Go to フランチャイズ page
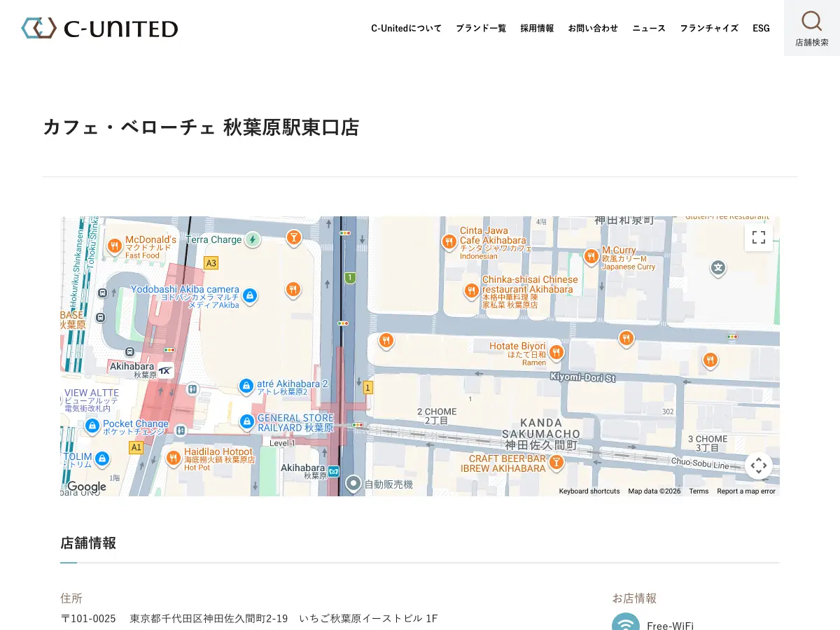This screenshot has width=840, height=630. [709, 28]
